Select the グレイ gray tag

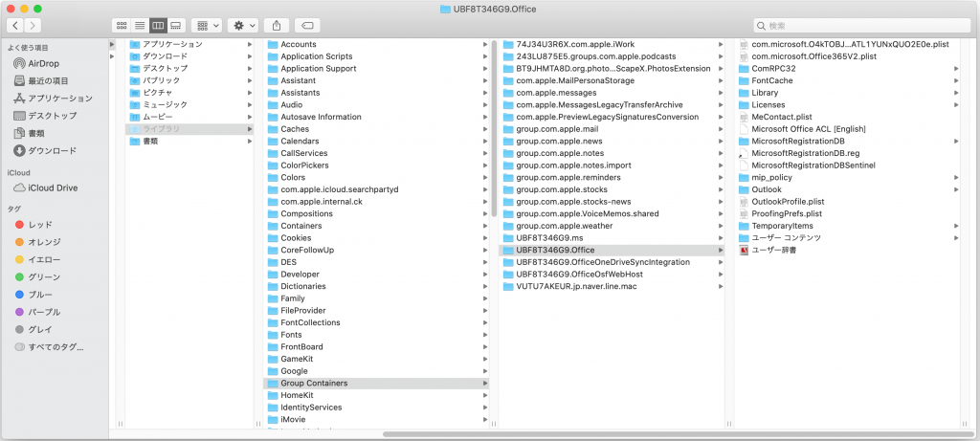(33, 329)
